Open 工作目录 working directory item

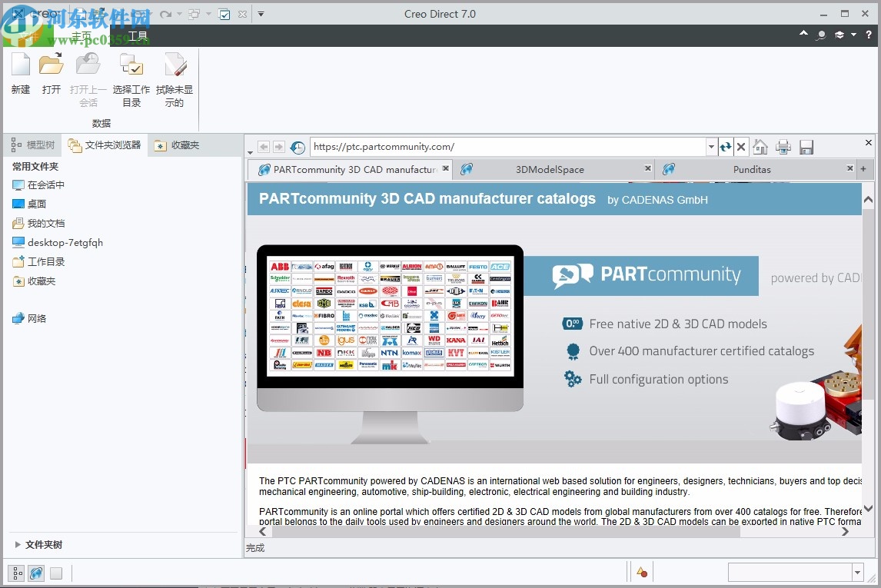click(38, 261)
